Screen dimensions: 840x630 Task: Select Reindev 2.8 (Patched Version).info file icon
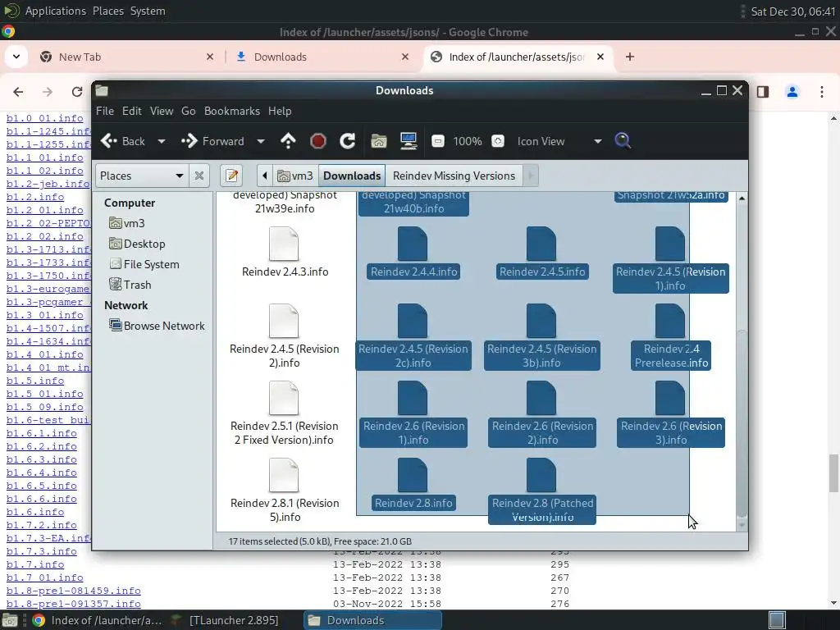(x=541, y=475)
